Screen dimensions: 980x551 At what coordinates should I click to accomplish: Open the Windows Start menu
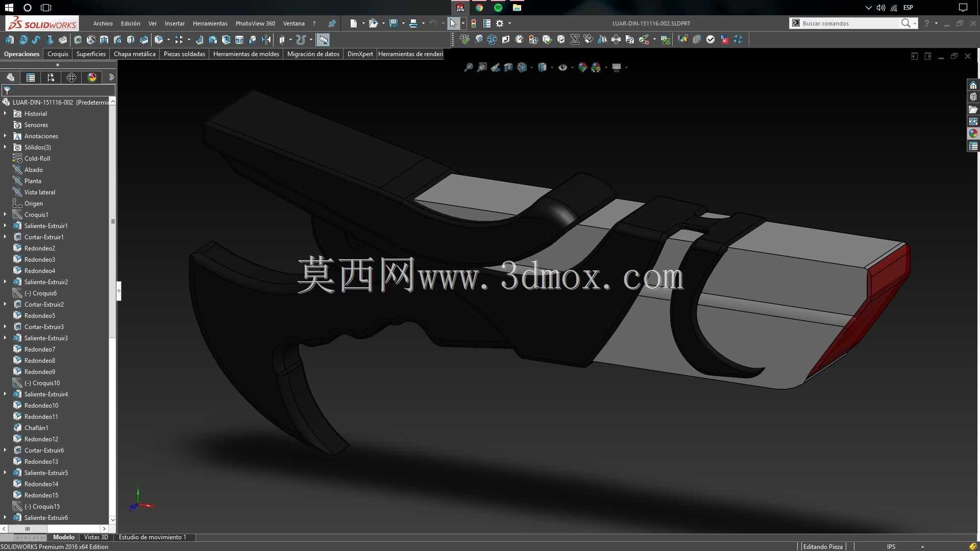9,8
